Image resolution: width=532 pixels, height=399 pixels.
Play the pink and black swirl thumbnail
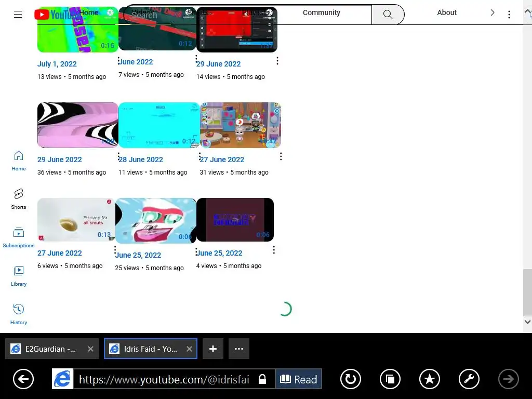point(78,125)
